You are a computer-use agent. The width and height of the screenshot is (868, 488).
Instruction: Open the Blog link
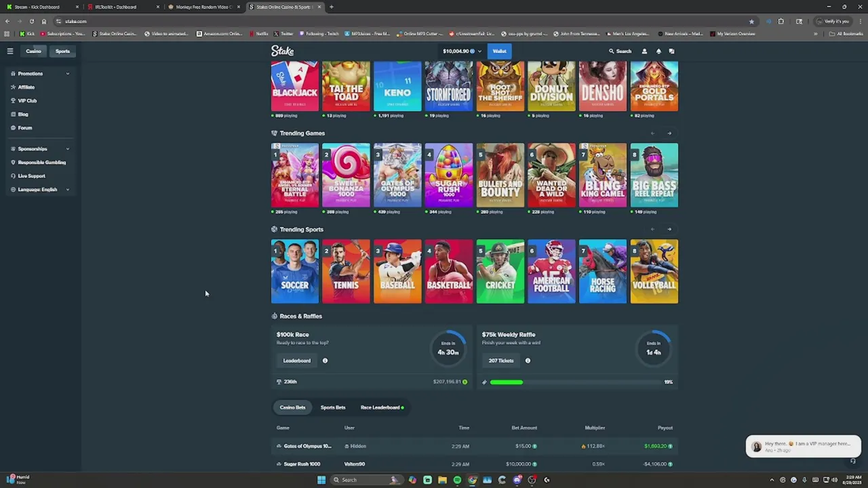coord(22,114)
